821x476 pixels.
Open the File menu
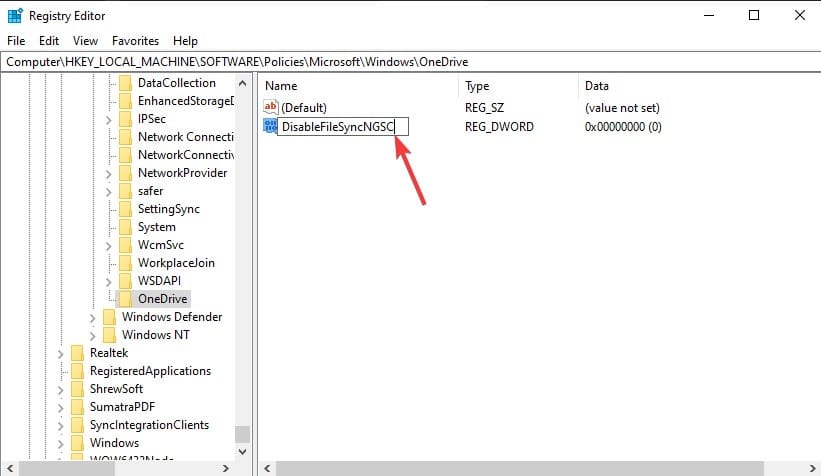(x=16, y=41)
